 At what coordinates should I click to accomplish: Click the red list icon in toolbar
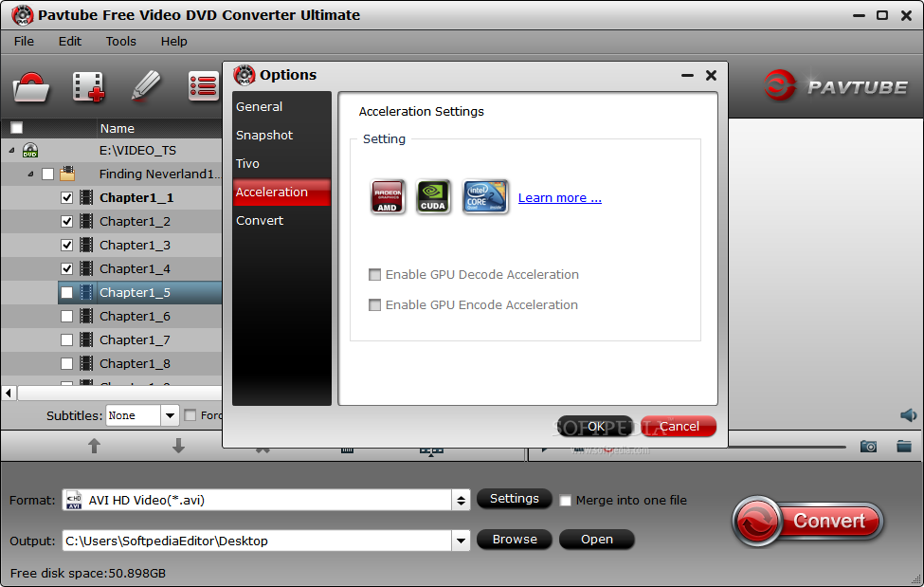pyautogui.click(x=203, y=86)
